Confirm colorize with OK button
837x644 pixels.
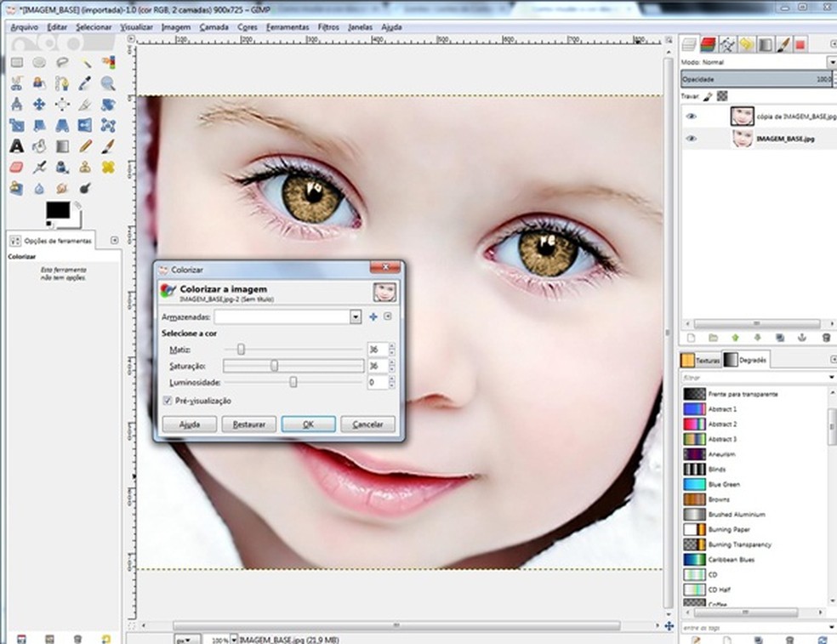click(x=308, y=424)
